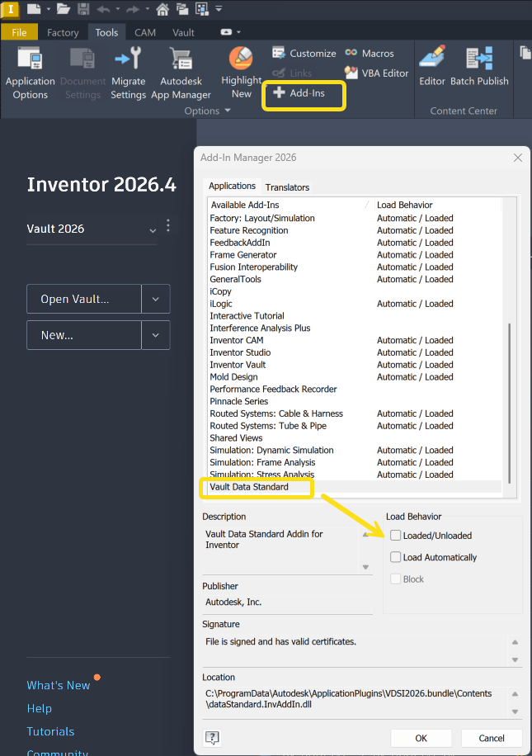This screenshot has width=532, height=756.
Task: Open Migrate Settings tool
Action: point(128,73)
